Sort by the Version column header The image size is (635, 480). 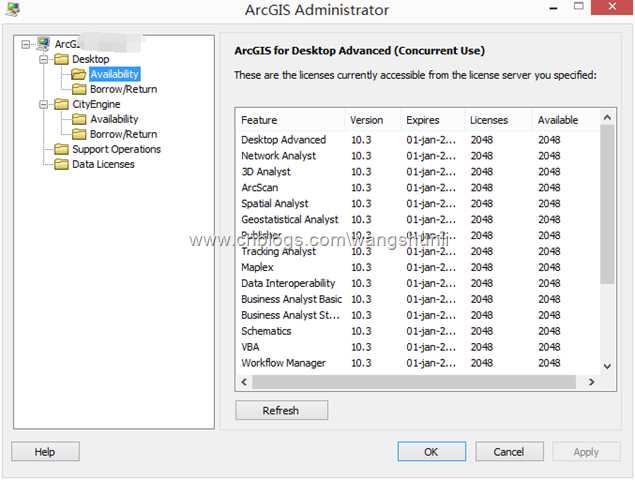(x=373, y=120)
